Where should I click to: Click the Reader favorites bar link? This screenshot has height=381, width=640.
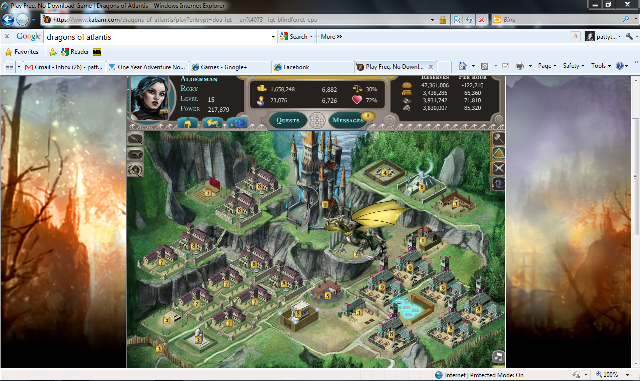(75, 52)
